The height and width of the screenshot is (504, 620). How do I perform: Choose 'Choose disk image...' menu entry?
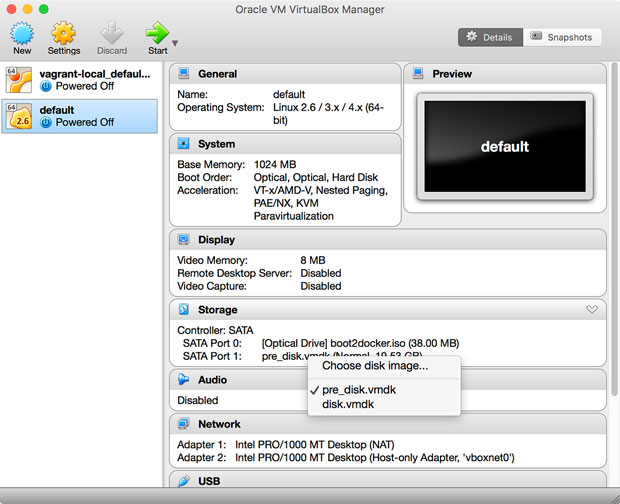(x=384, y=366)
